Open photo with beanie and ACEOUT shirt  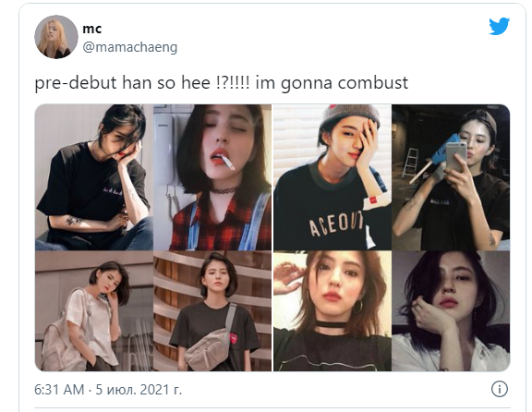[332, 177]
